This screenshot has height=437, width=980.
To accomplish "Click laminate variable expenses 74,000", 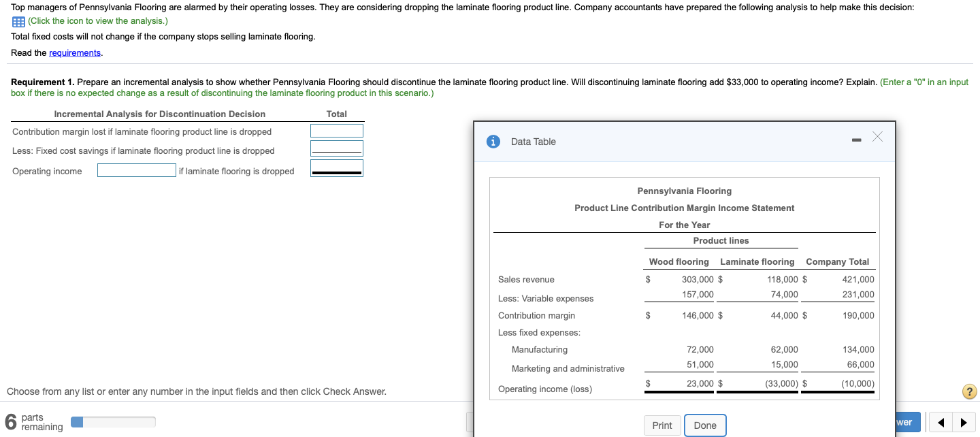I will click(785, 294).
